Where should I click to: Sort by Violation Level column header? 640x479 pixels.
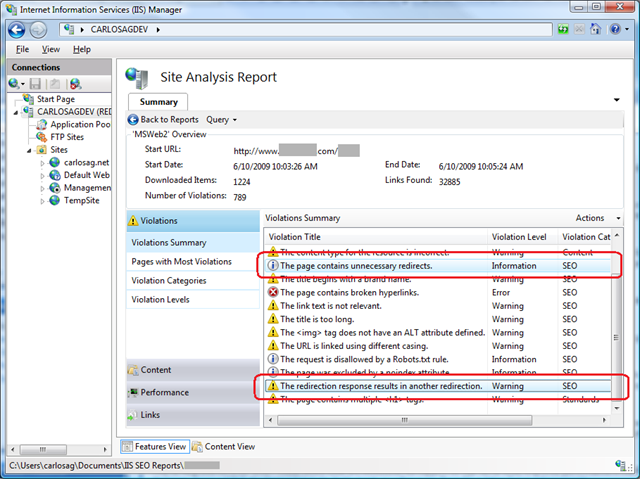[522, 237]
